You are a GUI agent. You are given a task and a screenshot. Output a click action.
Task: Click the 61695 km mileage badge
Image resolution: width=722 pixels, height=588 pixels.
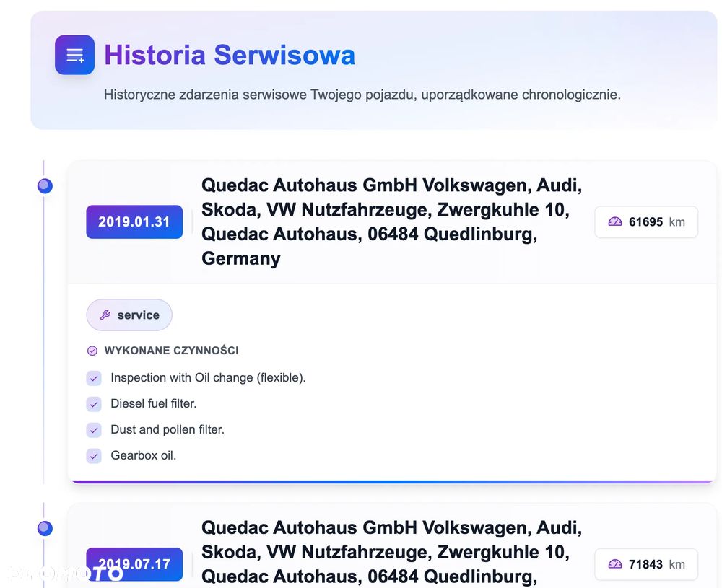coord(646,221)
